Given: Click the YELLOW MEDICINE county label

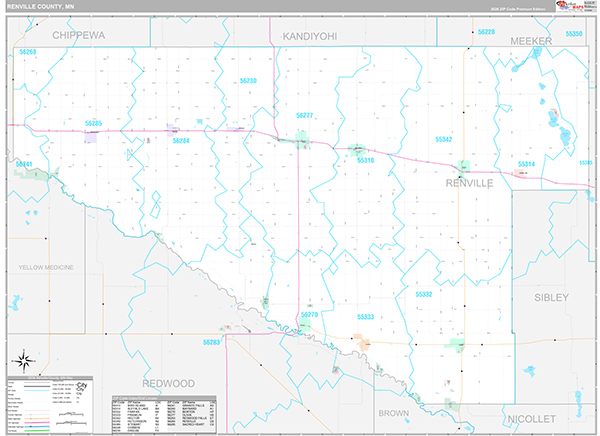Looking at the screenshot, I should [x=46, y=268].
